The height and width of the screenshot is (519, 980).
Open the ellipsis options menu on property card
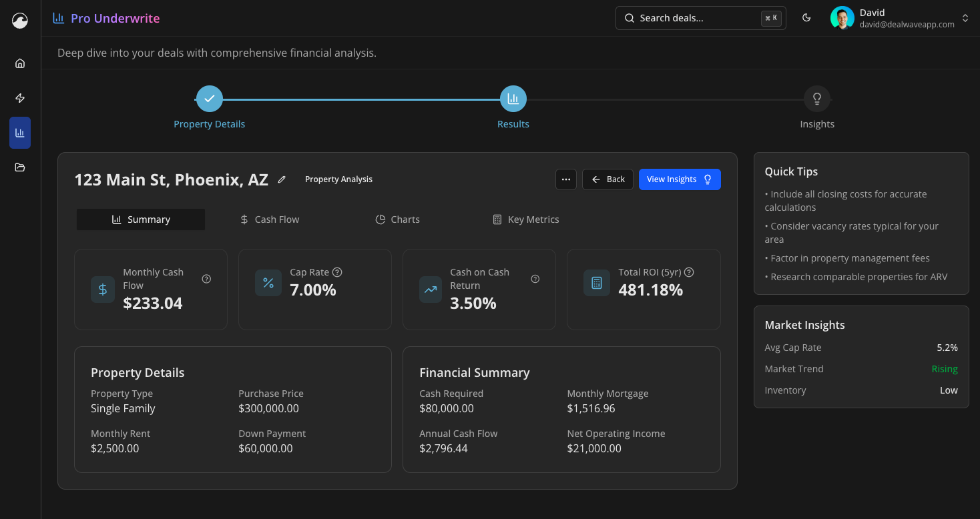pos(565,179)
